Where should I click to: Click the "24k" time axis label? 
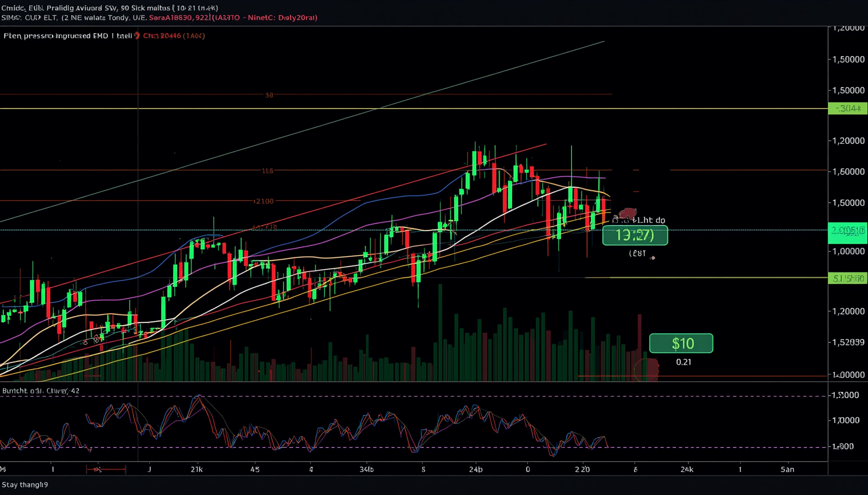click(687, 469)
